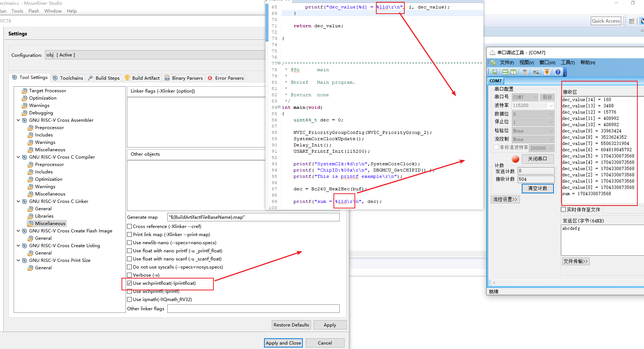Fold the main function at code line 84

[279, 107]
